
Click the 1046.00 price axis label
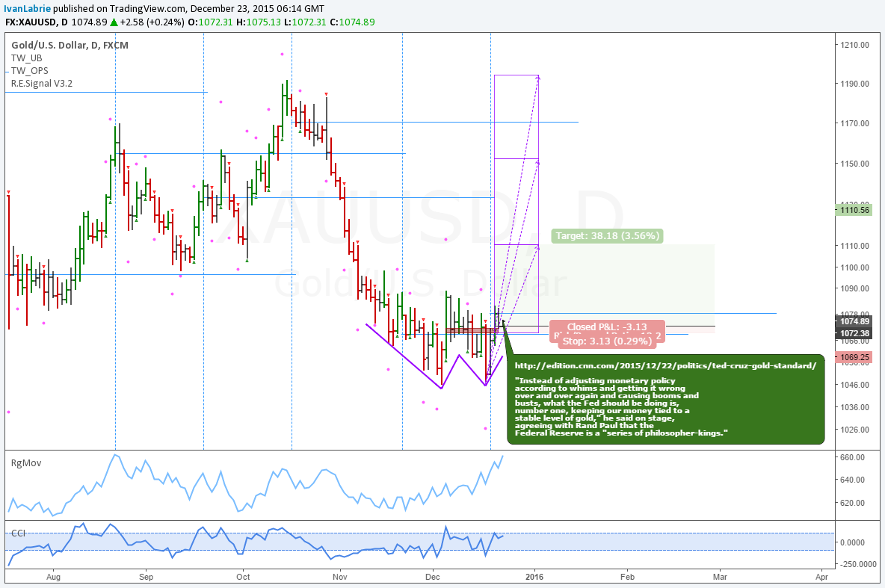point(854,385)
